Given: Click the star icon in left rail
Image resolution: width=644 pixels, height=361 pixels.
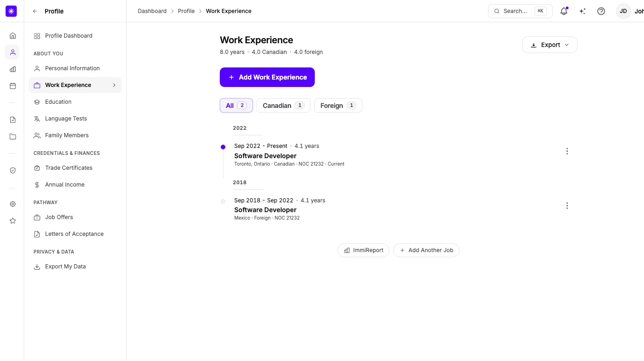Looking at the screenshot, I should click(x=13, y=221).
